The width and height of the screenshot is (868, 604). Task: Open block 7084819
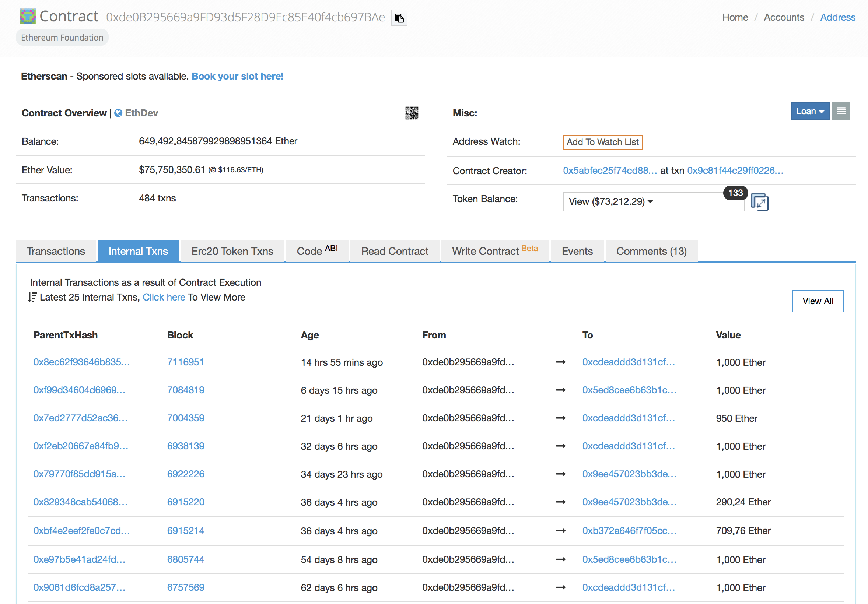tap(186, 390)
